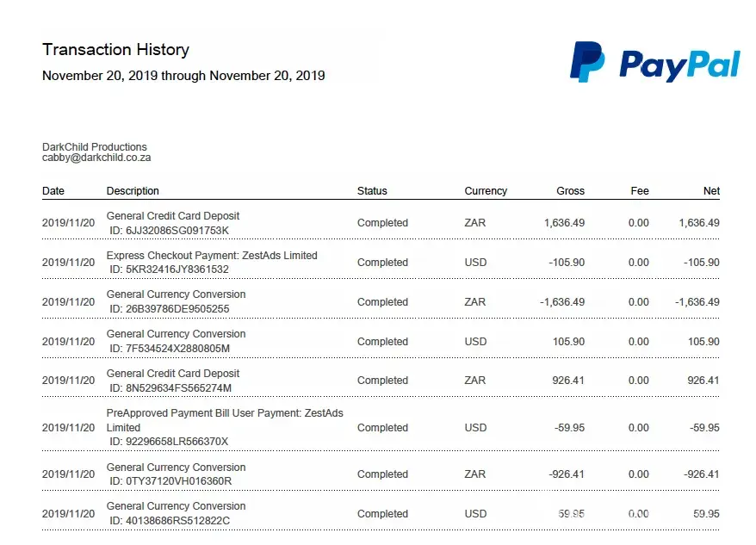Select transaction ID 26B39786DE9505255
Image resolution: width=756 pixels, height=545 pixels.
coord(169,309)
